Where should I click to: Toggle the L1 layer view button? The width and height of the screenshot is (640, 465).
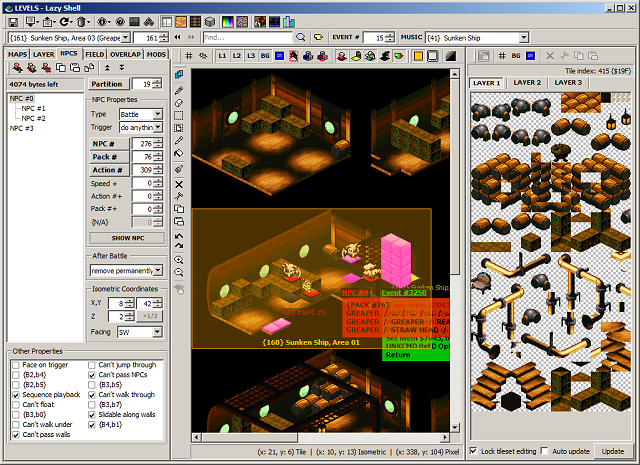222,56
